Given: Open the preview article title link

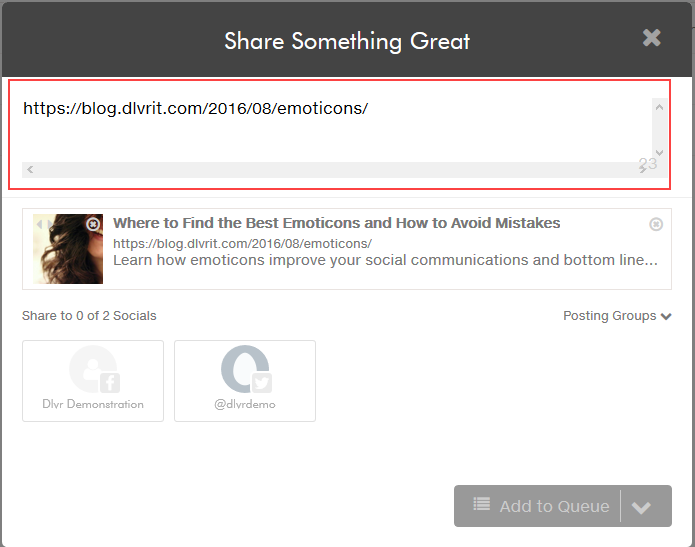Looking at the screenshot, I should point(336,223).
